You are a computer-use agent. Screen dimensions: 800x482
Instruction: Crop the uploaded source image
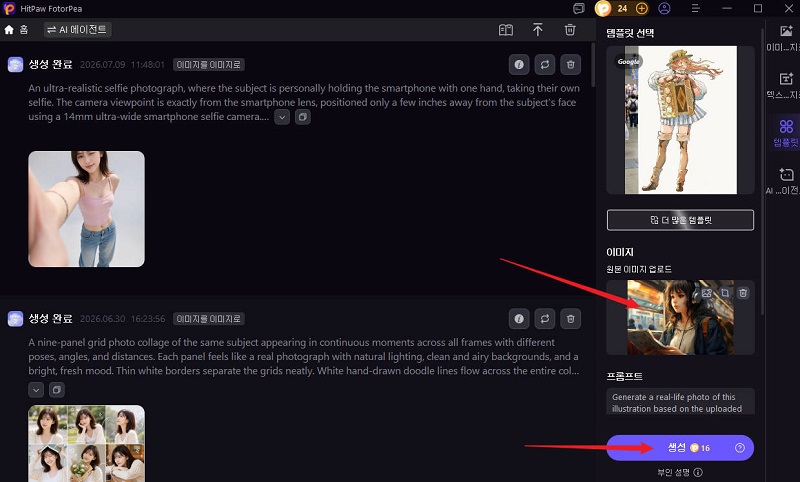tap(725, 293)
